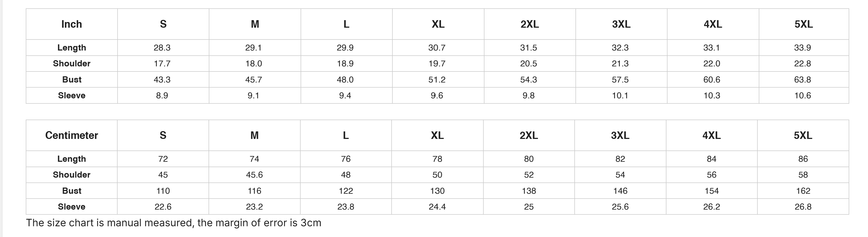Viewport: 868px width, 237px height.
Task: Click the margin of error note text
Action: [174, 223]
